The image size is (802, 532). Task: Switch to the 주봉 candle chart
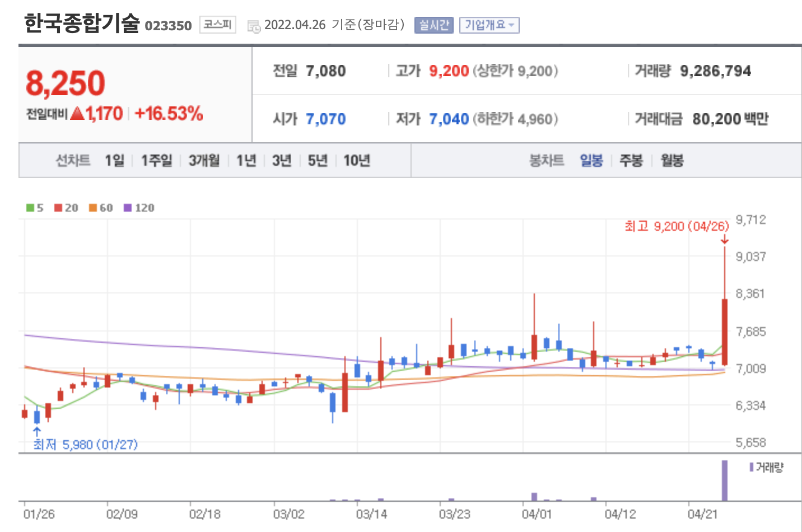tap(631, 161)
